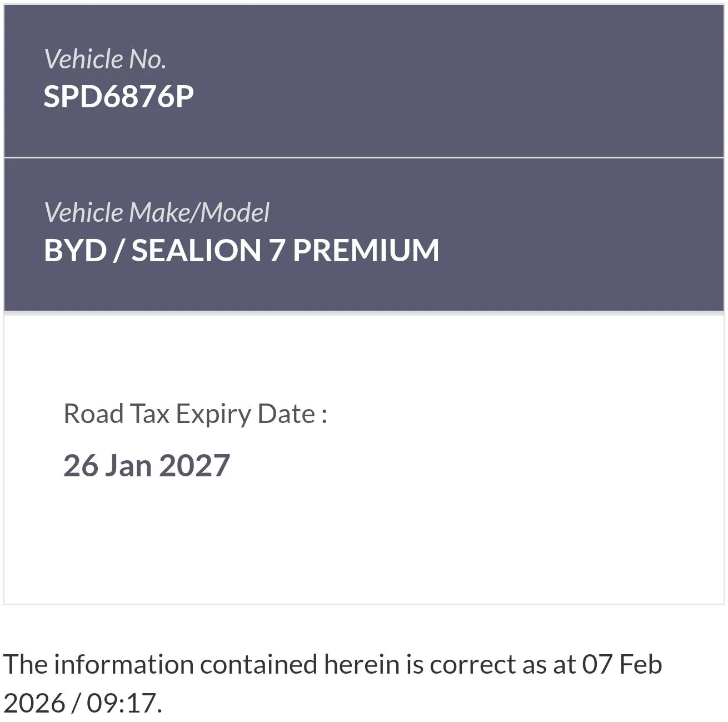Select the expiry date 26 Jan 2027
This screenshot has width=728, height=722.
[x=146, y=465]
